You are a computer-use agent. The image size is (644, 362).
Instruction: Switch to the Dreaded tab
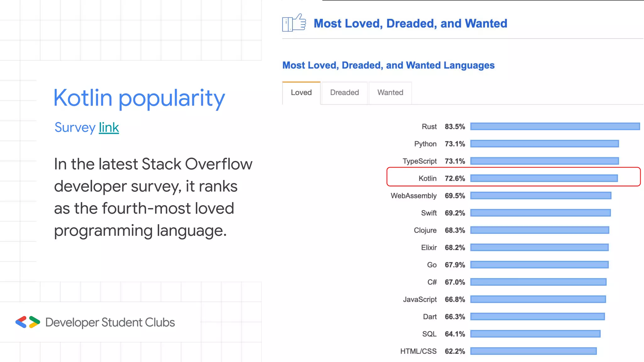pyautogui.click(x=344, y=93)
